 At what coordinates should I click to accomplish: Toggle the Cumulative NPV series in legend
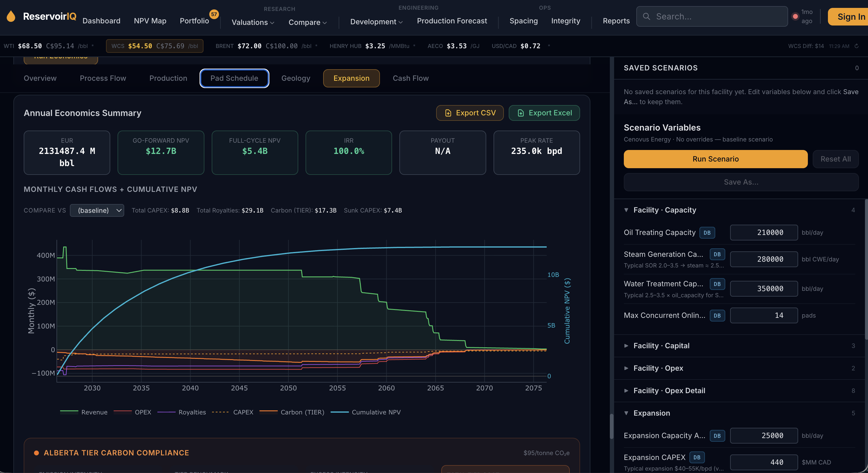click(366, 412)
